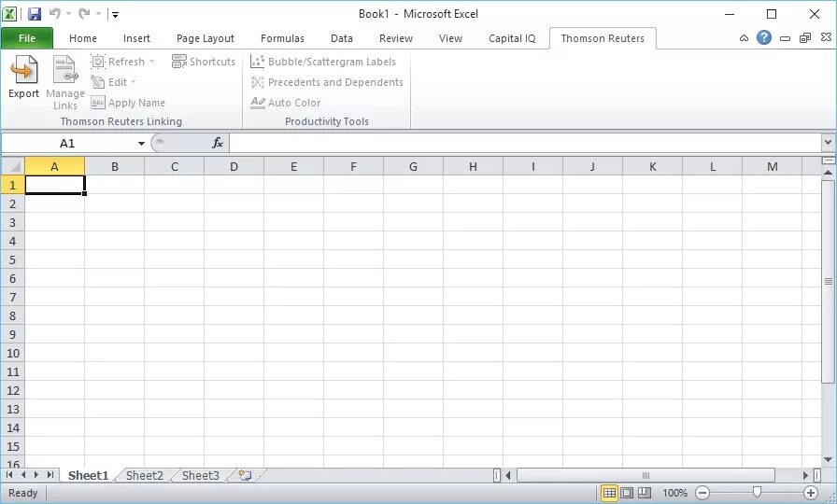Screen dimensions: 837x504
Task: Undo the last action in Quick Access Toolbar
Action: tap(55, 14)
